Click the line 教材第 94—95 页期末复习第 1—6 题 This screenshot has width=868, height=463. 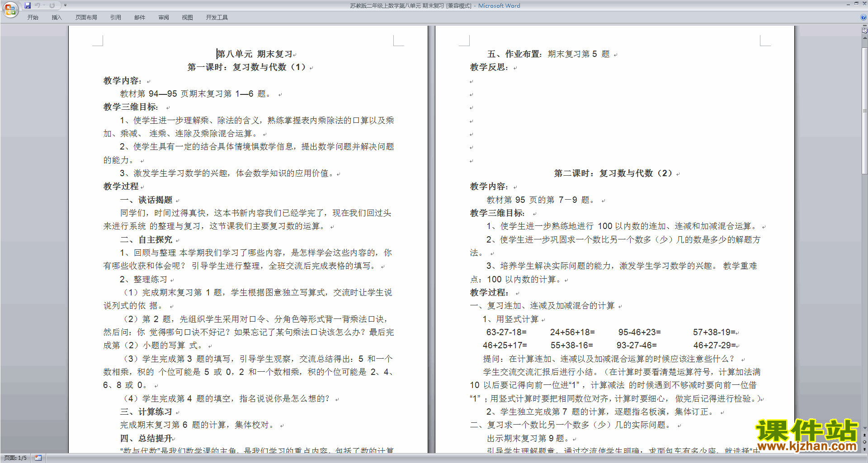(x=196, y=94)
